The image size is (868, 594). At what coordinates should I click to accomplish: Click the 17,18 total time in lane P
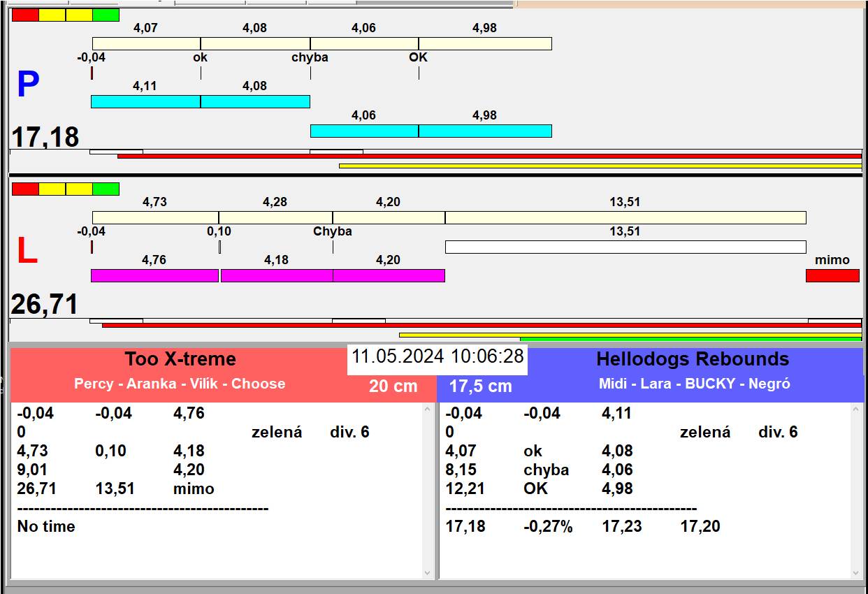pyautogui.click(x=45, y=137)
